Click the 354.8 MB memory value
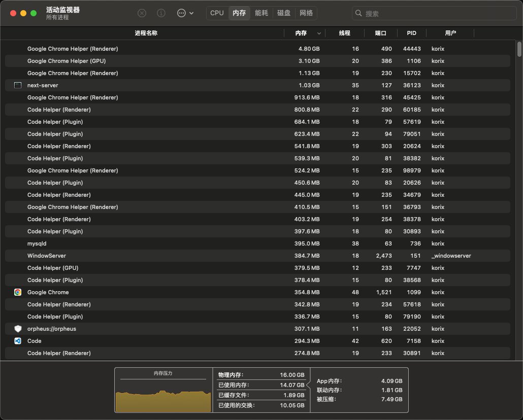Viewport: 523px width, 420px height. pyautogui.click(x=307, y=292)
